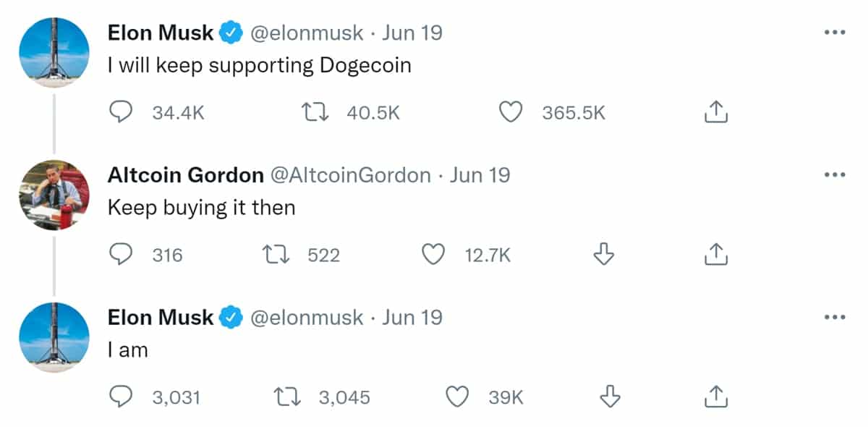Reply to the 'I am' tweet

pos(121,397)
